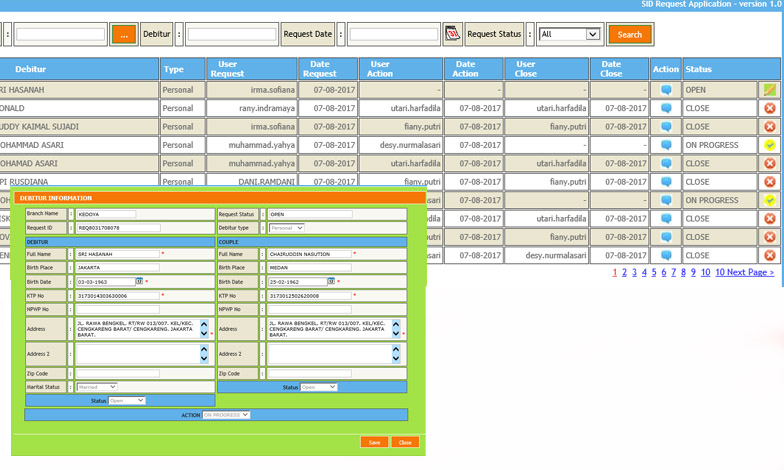Click the green edit icon on OPEN row

pyautogui.click(x=770, y=90)
